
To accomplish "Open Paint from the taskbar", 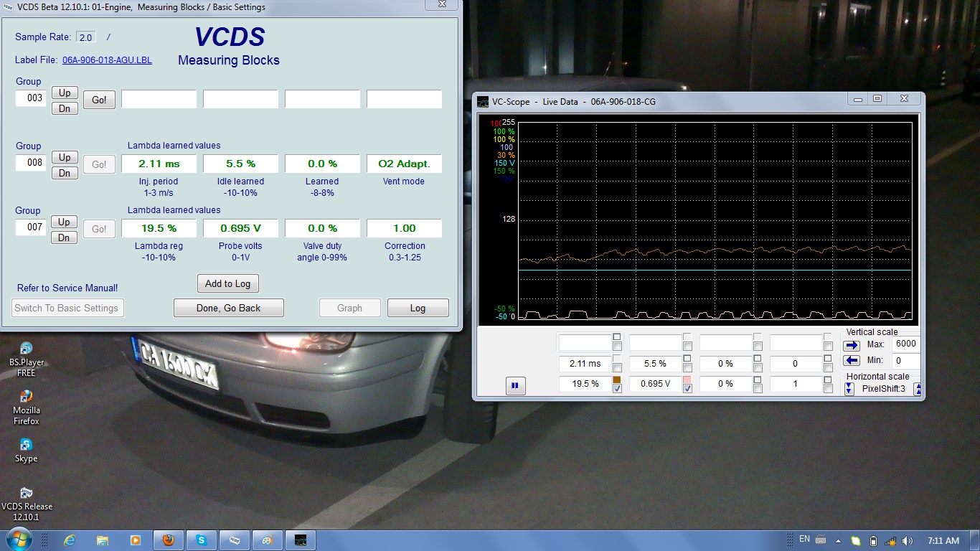I will (x=267, y=540).
